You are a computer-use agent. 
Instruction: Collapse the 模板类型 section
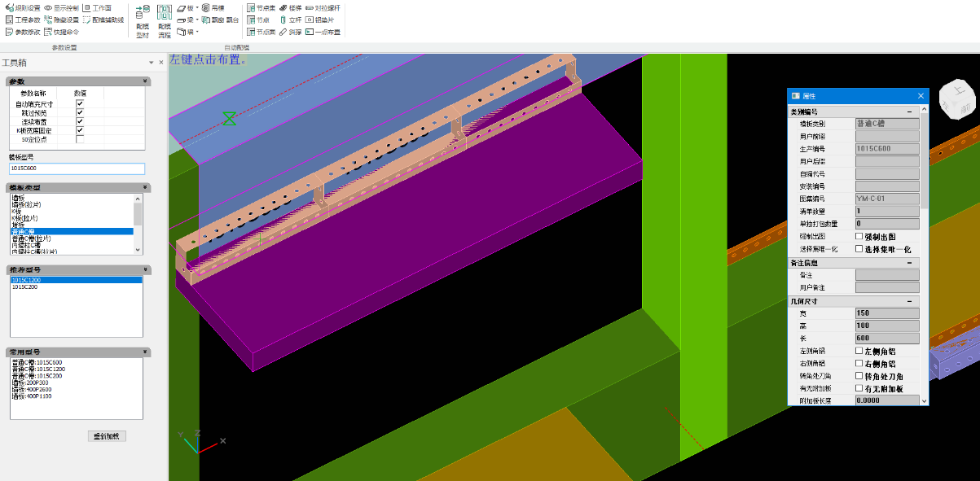click(x=145, y=187)
